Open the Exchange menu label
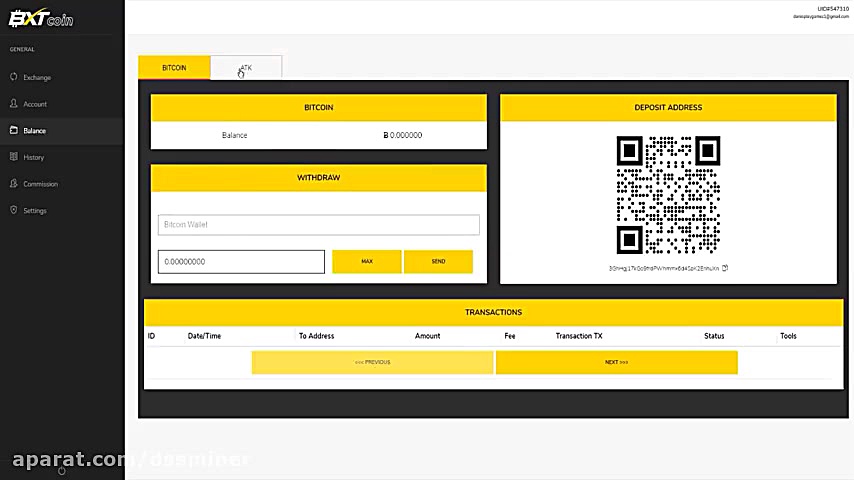Viewport: 854px width, 480px height. pyautogui.click(x=37, y=77)
